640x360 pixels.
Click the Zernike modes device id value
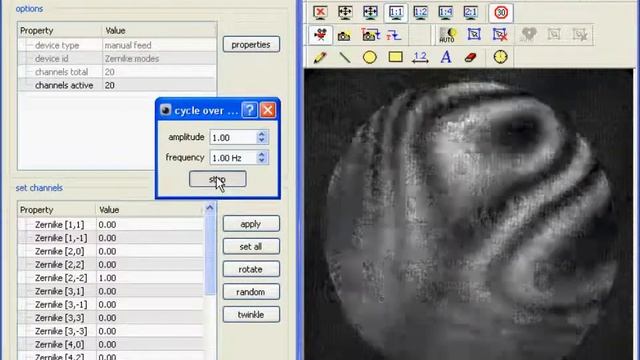coord(131,59)
